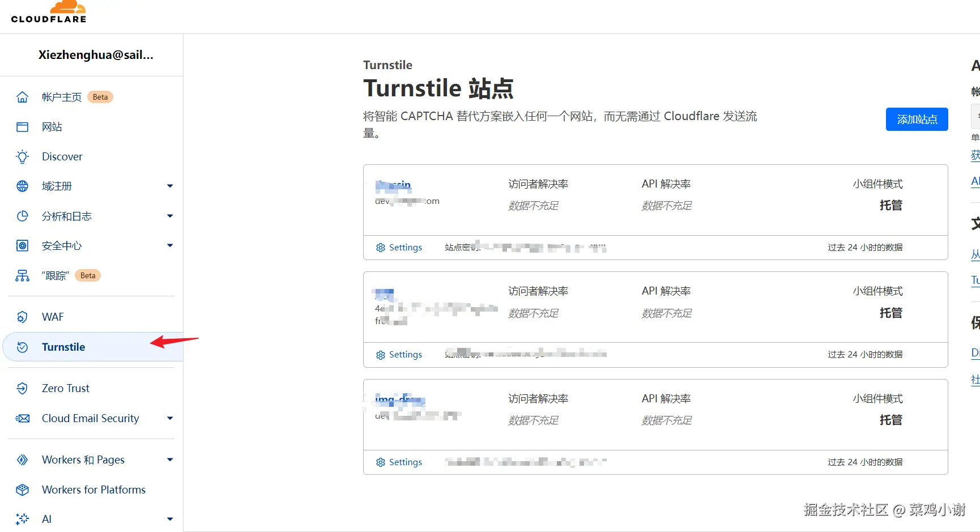
Task: Click the Workers and Pages icon
Action: pos(23,459)
